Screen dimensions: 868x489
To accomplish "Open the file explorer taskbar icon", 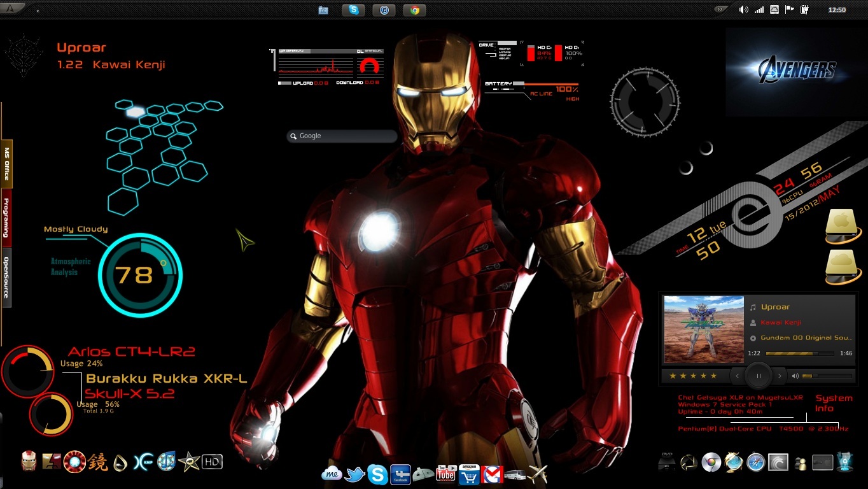I will coord(323,10).
